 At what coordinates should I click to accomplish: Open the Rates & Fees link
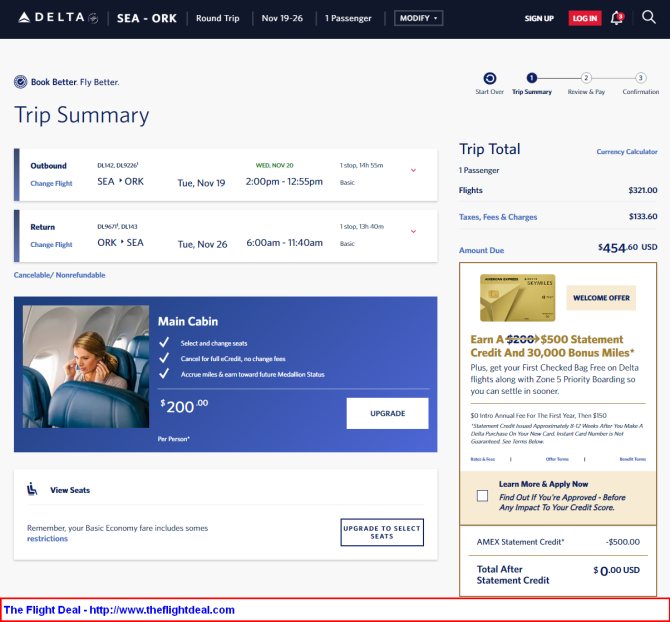[482, 459]
